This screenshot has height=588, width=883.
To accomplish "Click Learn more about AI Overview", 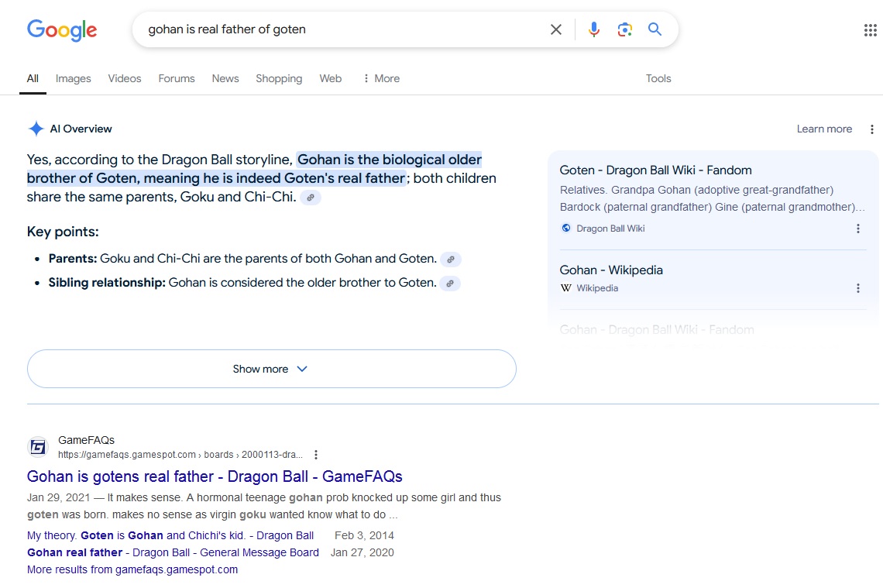I will click(824, 129).
